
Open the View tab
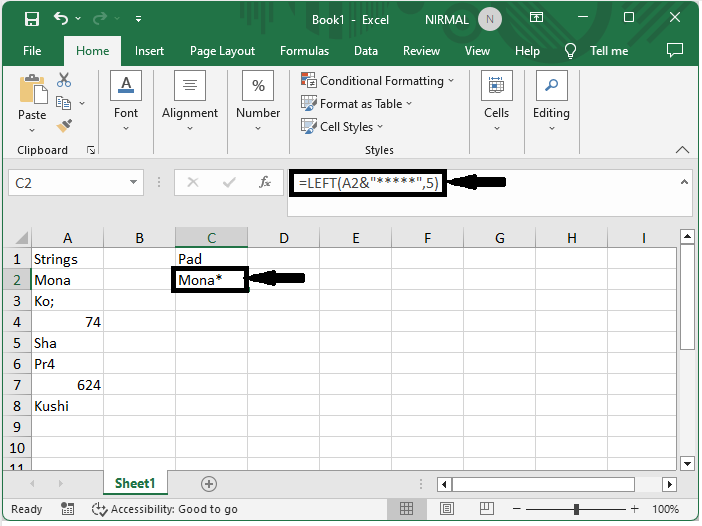pyautogui.click(x=477, y=51)
